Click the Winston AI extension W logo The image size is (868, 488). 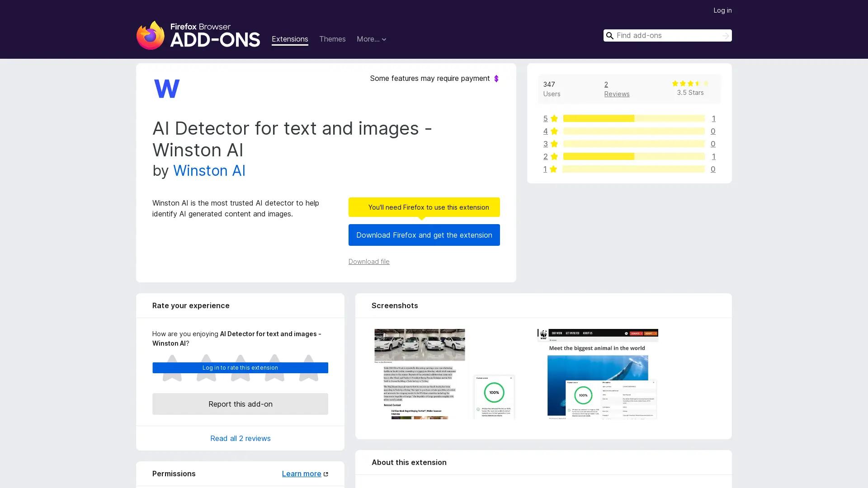pos(166,89)
